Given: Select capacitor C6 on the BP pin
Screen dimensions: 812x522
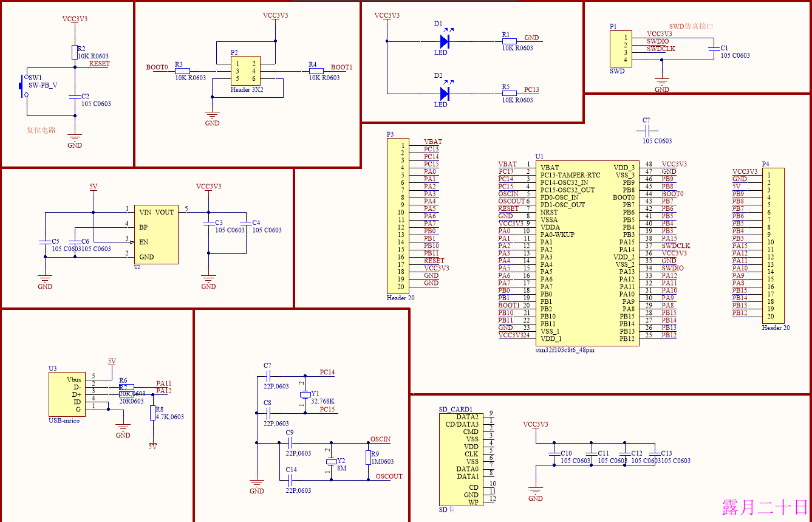Looking at the screenshot, I should click(75, 242).
